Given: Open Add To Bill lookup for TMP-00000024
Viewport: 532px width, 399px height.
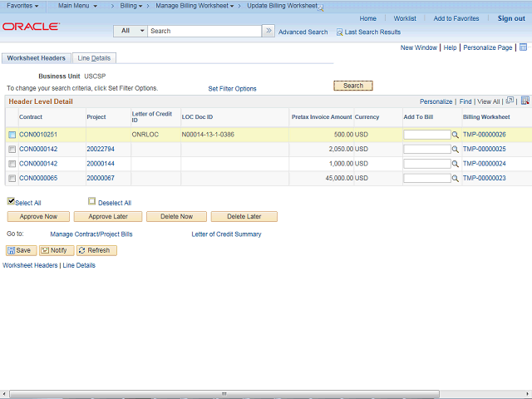Looking at the screenshot, I should [x=455, y=164].
